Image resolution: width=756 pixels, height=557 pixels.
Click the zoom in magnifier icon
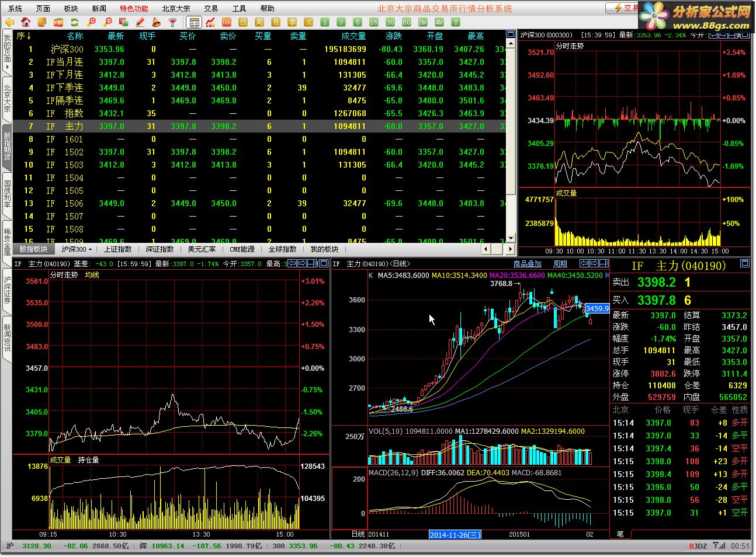tap(91, 22)
